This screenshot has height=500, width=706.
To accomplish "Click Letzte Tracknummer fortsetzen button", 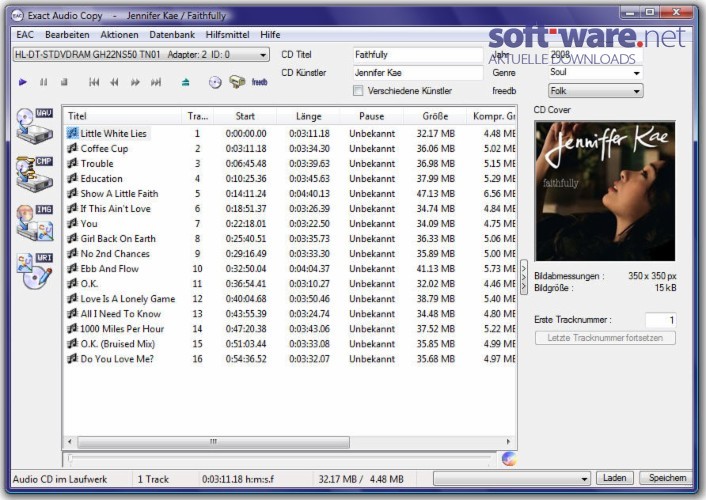I will (x=605, y=338).
